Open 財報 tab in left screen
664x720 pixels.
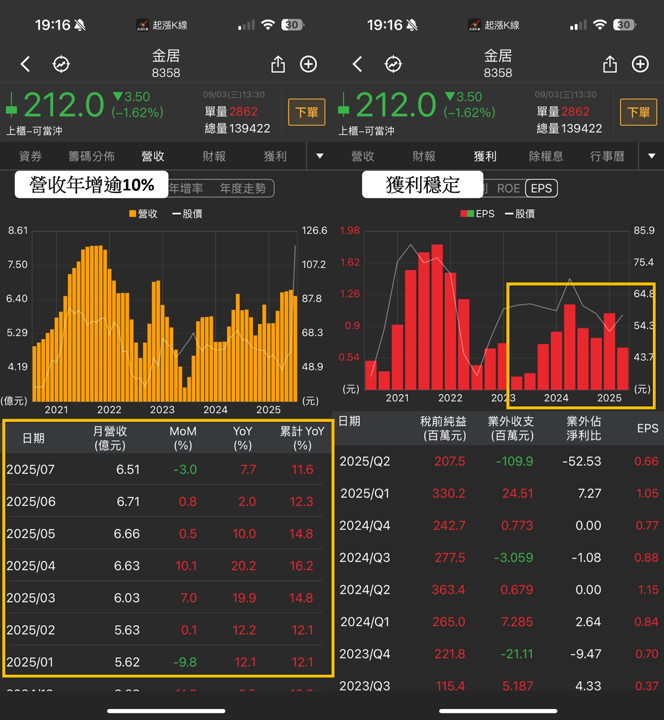pyautogui.click(x=214, y=156)
